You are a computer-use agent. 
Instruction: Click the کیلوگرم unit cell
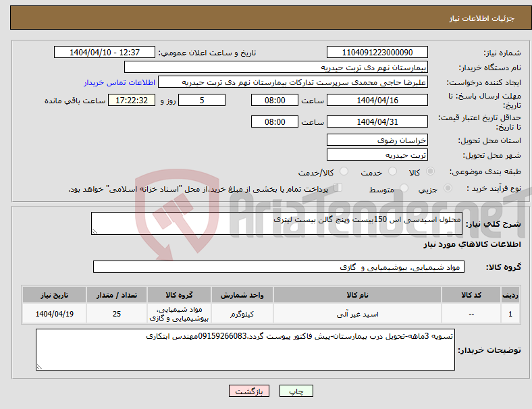242,314
